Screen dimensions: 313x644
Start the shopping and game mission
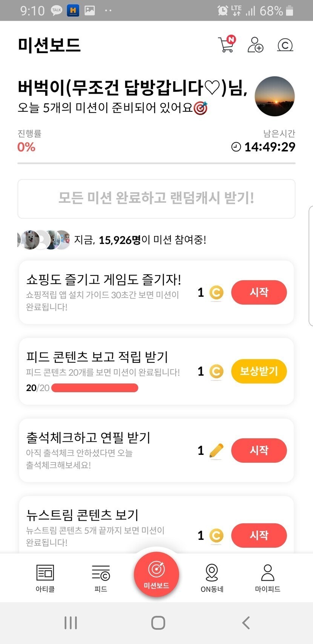tap(259, 292)
